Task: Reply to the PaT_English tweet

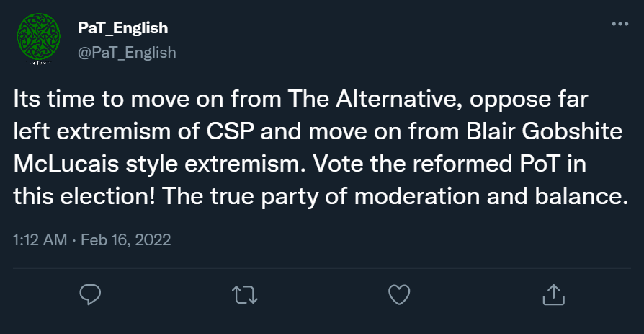Action: (x=90, y=294)
